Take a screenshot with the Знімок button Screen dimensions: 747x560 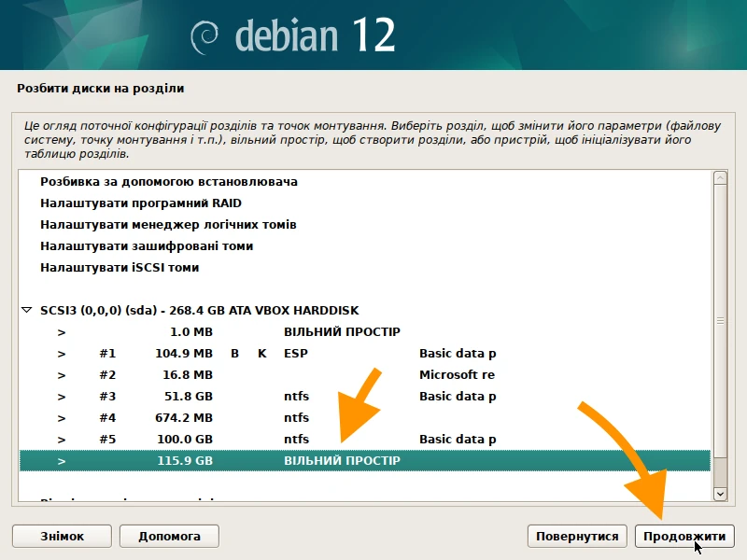[x=62, y=536]
